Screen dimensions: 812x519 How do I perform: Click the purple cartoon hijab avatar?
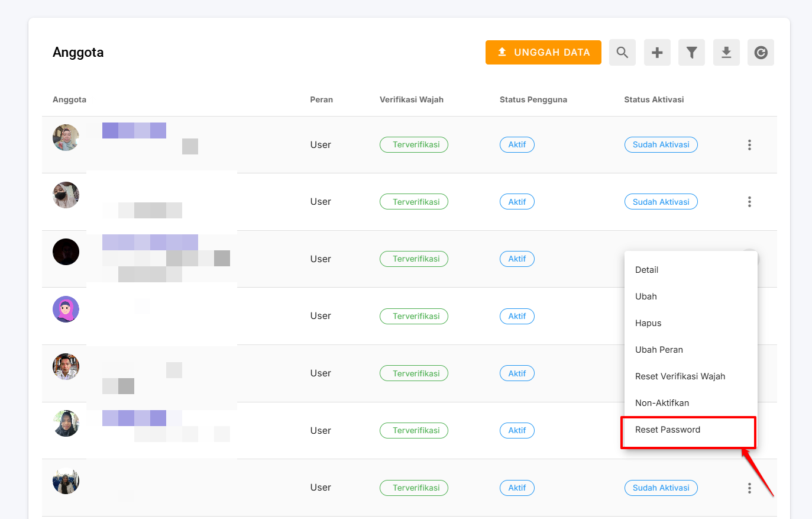pyautogui.click(x=66, y=309)
